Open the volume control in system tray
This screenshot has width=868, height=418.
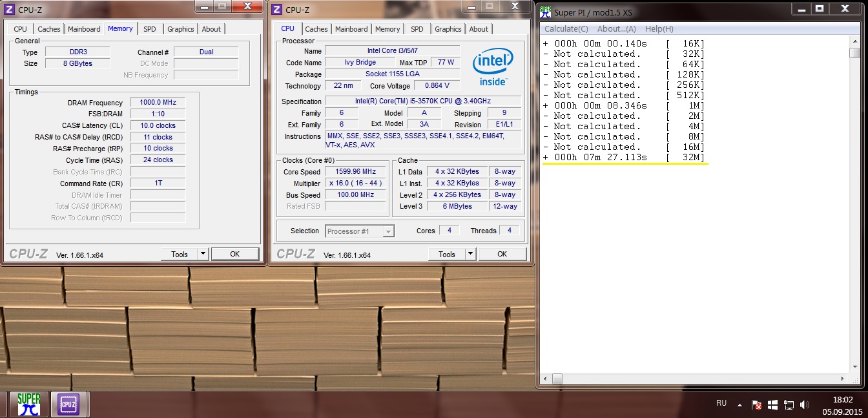pos(804,405)
